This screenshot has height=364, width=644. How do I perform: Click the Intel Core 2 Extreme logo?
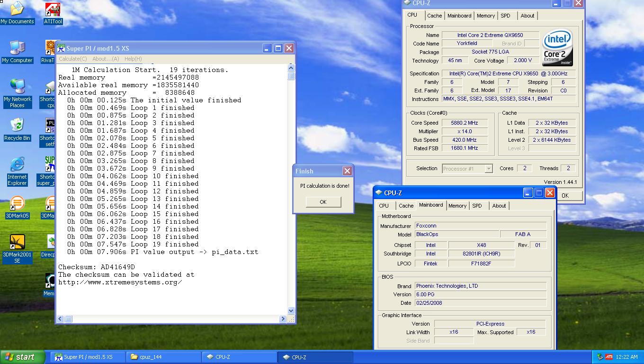(x=557, y=48)
